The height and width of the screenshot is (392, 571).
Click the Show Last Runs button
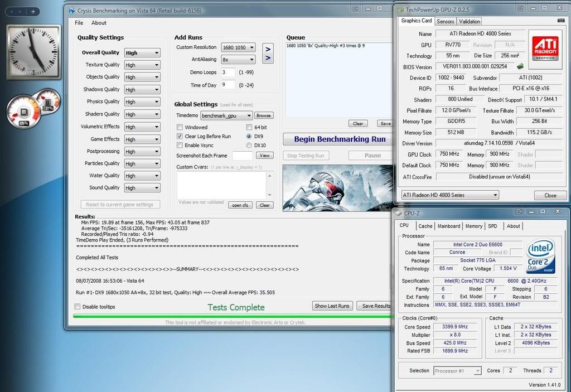pyautogui.click(x=332, y=306)
